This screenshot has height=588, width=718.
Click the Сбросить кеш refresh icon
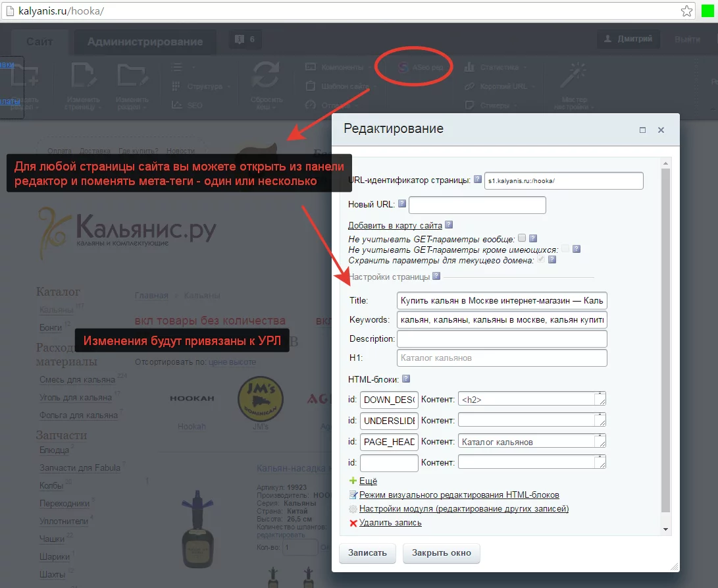pyautogui.click(x=267, y=75)
